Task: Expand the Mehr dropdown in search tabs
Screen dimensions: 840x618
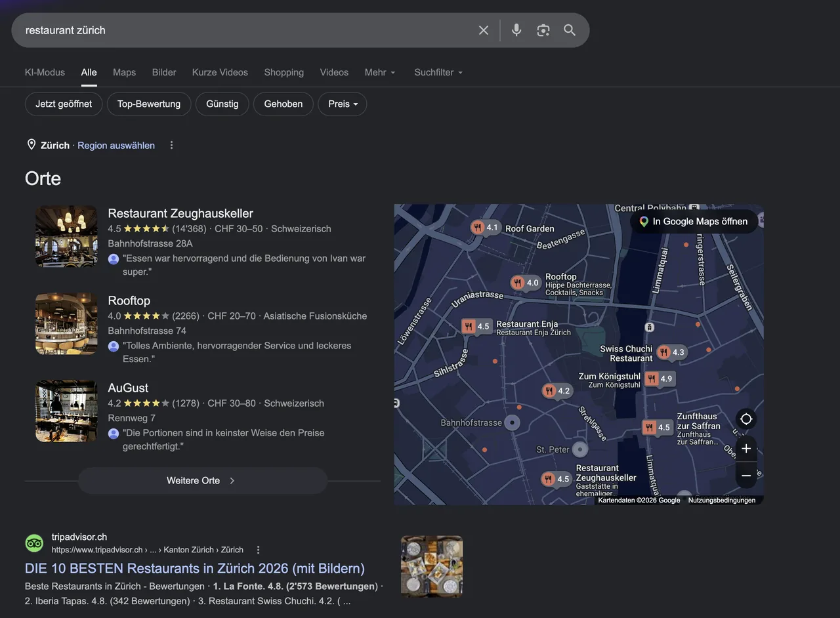Action: coord(380,72)
